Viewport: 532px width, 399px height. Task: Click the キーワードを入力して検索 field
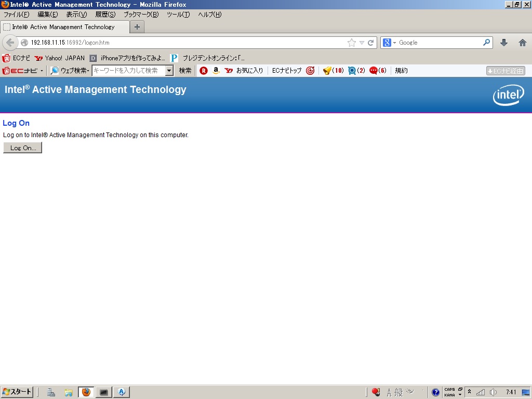tap(129, 71)
